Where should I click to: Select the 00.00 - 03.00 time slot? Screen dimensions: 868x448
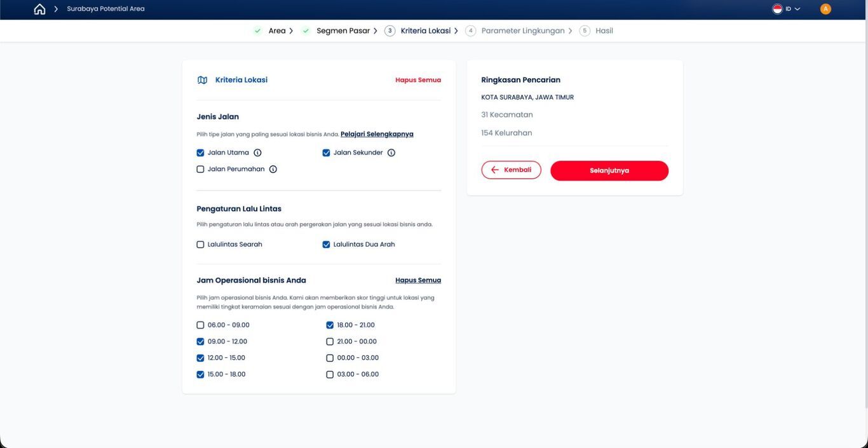click(330, 358)
